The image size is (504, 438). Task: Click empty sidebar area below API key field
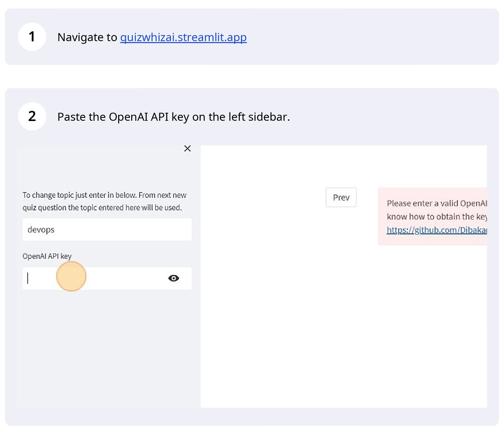(107, 347)
